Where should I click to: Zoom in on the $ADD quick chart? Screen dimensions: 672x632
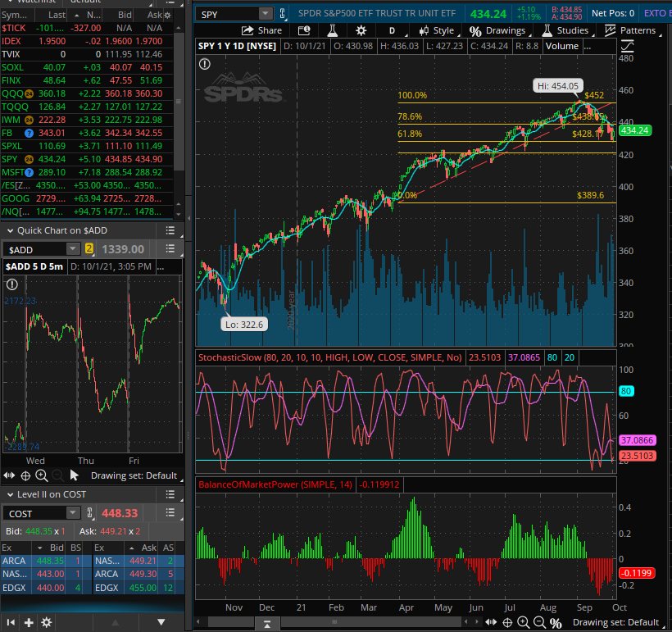click(x=42, y=475)
